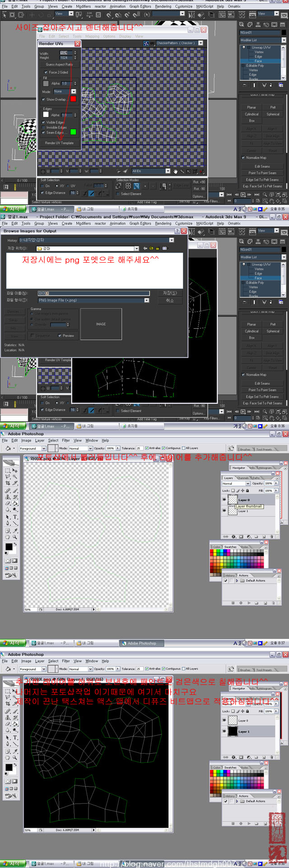Select the Hand tool in black-canvas Photoshop window
289x868 pixels.
click(x=8, y=758)
